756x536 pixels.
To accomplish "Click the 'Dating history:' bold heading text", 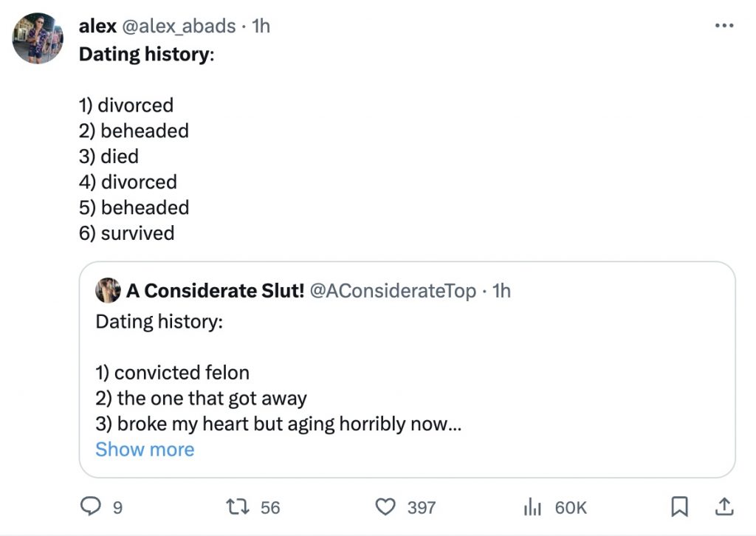I will pos(146,55).
